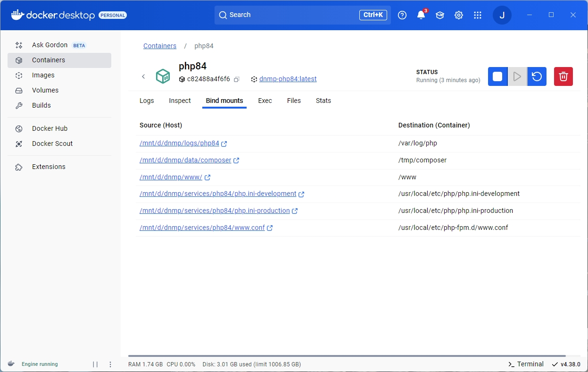Screen dimensions: 588x372
Task: Open the apps grid icon
Action: point(478,15)
